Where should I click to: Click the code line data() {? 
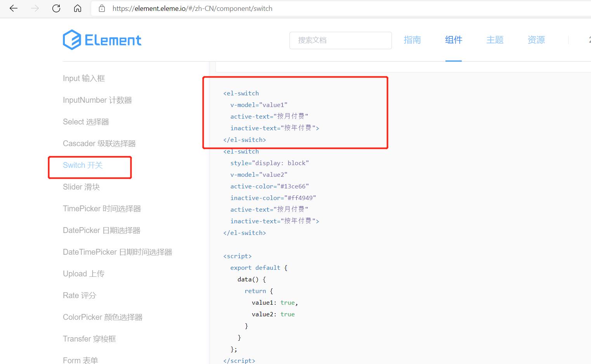(x=251, y=279)
